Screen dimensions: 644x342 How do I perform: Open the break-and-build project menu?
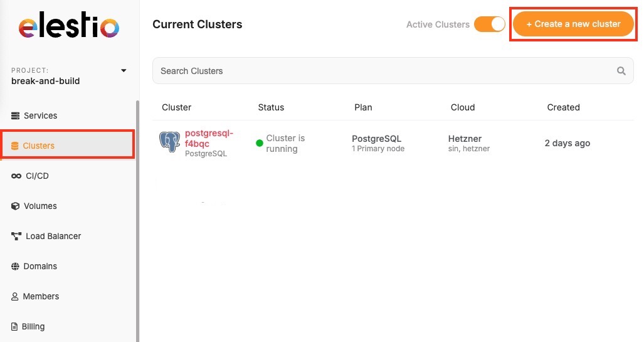pyautogui.click(x=45, y=81)
